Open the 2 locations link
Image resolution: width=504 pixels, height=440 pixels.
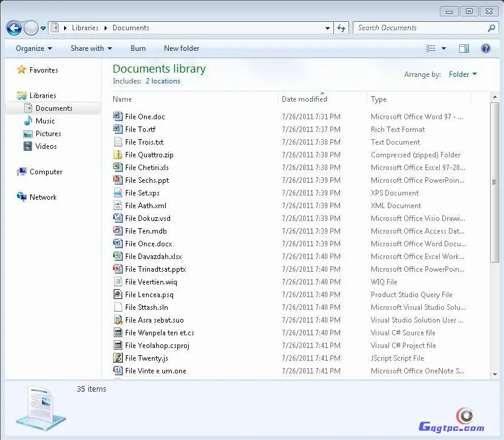pyautogui.click(x=163, y=81)
